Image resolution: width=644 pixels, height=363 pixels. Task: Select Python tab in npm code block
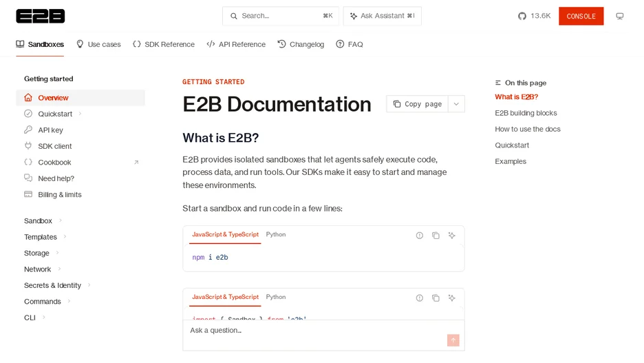pos(276,234)
